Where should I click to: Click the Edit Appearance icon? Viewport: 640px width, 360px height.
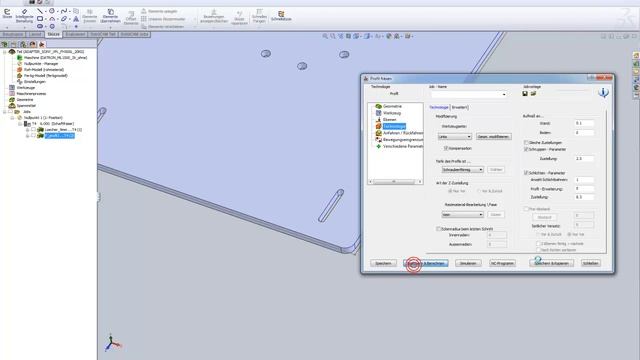(389, 36)
